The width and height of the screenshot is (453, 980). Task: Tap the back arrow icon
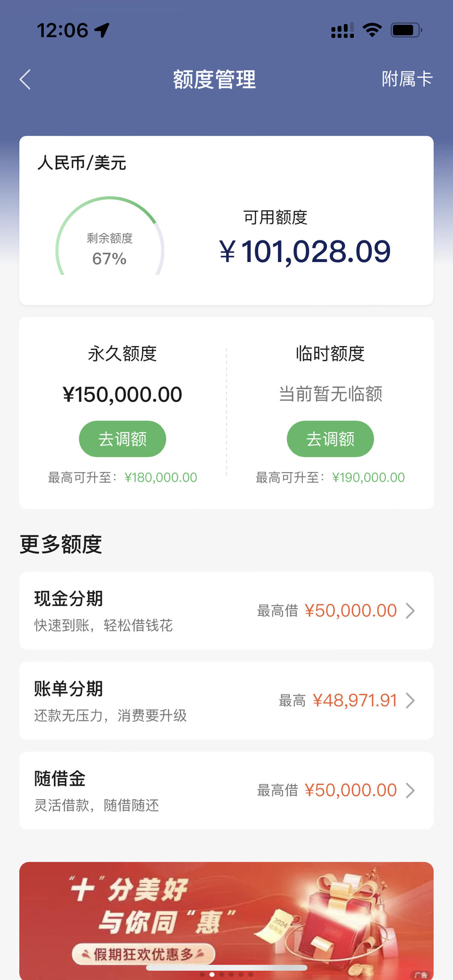(25, 79)
